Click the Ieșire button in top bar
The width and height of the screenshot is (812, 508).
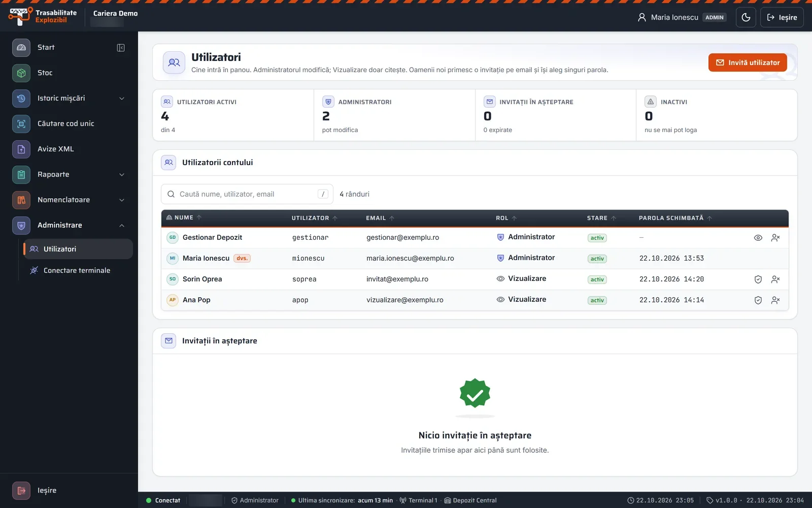782,17
